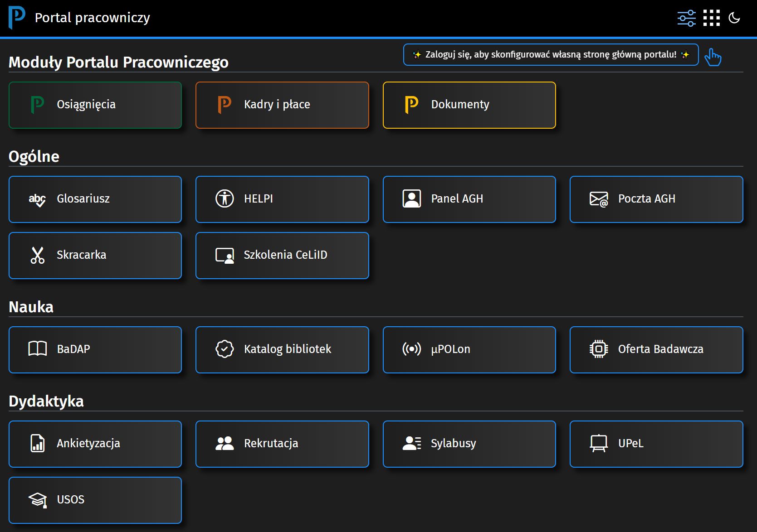Click the HELPI accessibility icon
The height and width of the screenshot is (532, 757).
(x=225, y=199)
